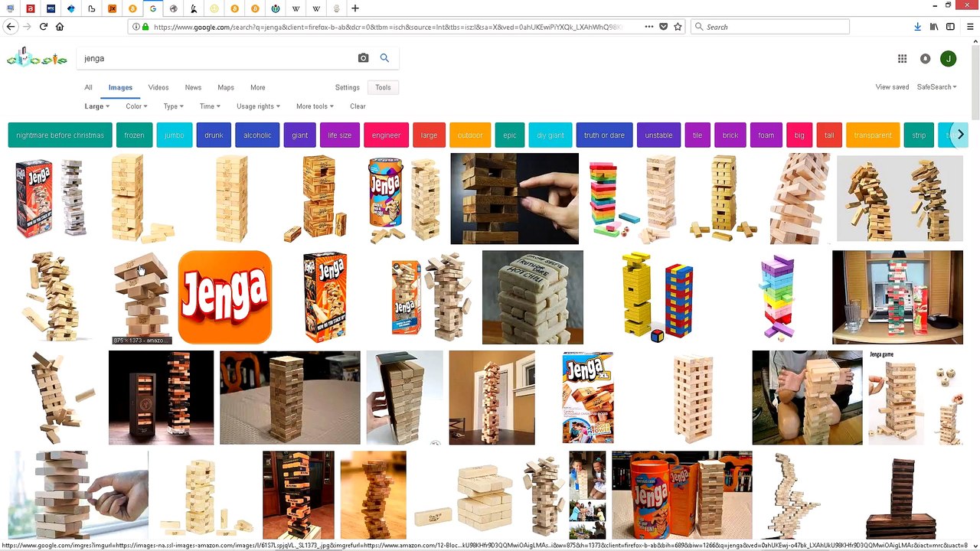
Task: Open the dark black-orange Jenga image
Action: (x=161, y=398)
